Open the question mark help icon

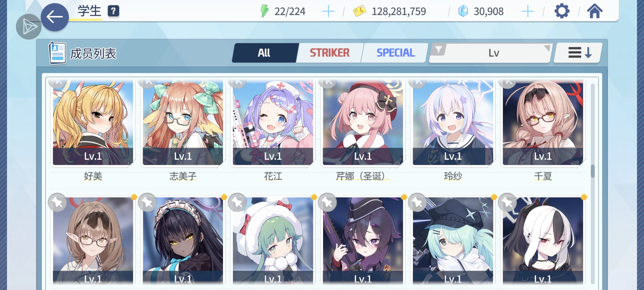pos(113,11)
